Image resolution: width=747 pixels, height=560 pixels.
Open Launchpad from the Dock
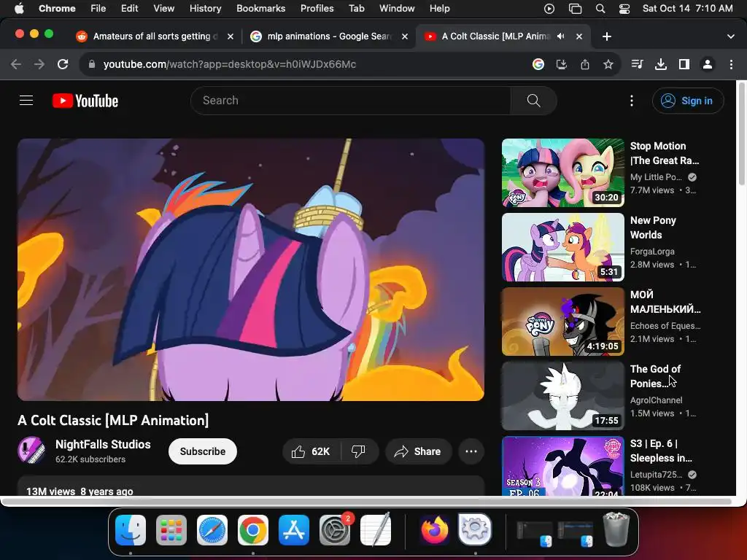coord(171,530)
